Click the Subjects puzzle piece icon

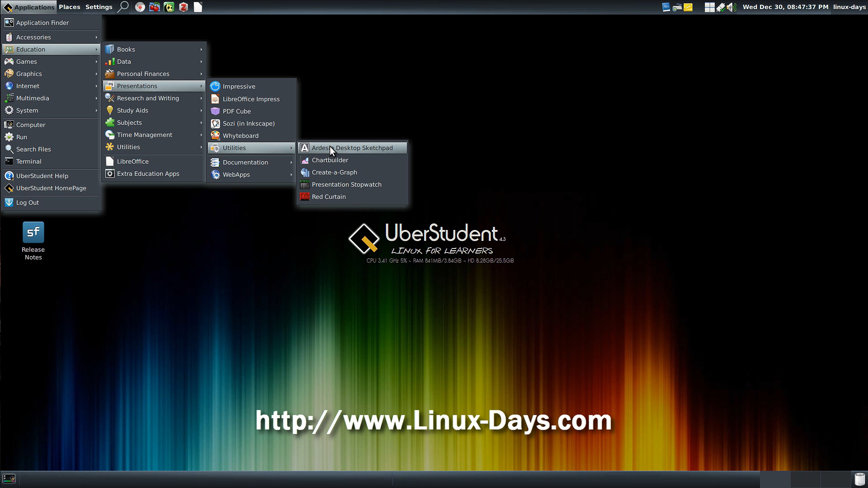point(110,122)
